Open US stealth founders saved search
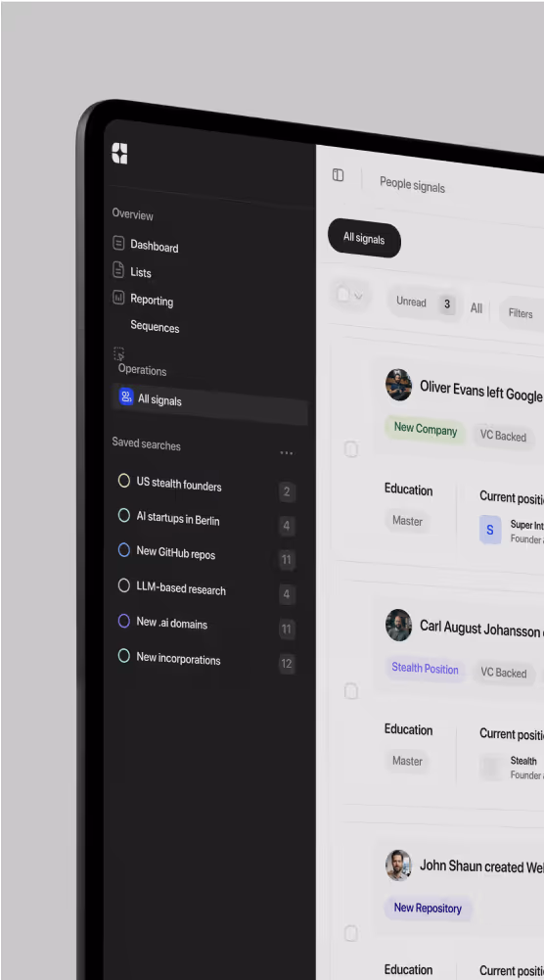The height and width of the screenshot is (980, 544). pos(179,485)
